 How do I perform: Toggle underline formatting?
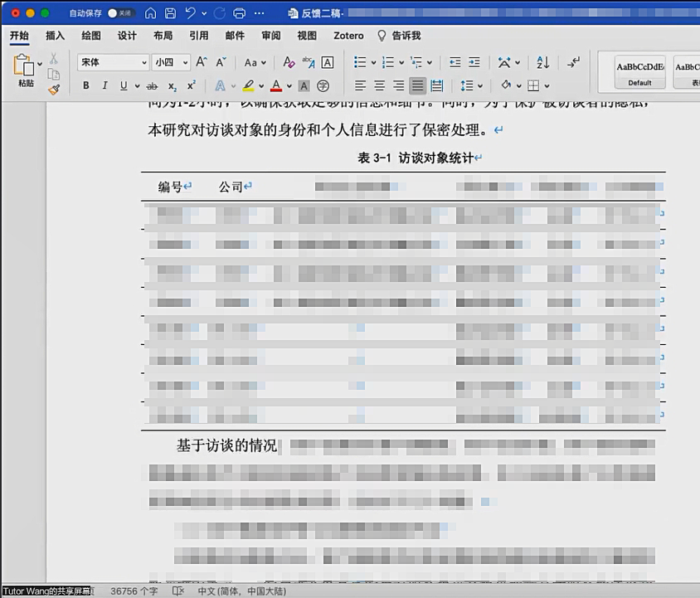click(x=124, y=85)
